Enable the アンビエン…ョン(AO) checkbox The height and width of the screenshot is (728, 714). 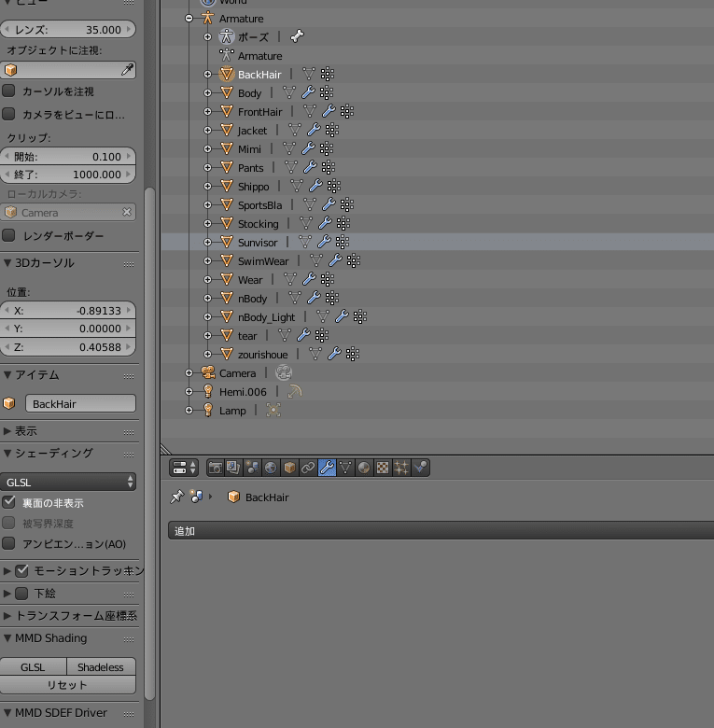(x=8, y=543)
